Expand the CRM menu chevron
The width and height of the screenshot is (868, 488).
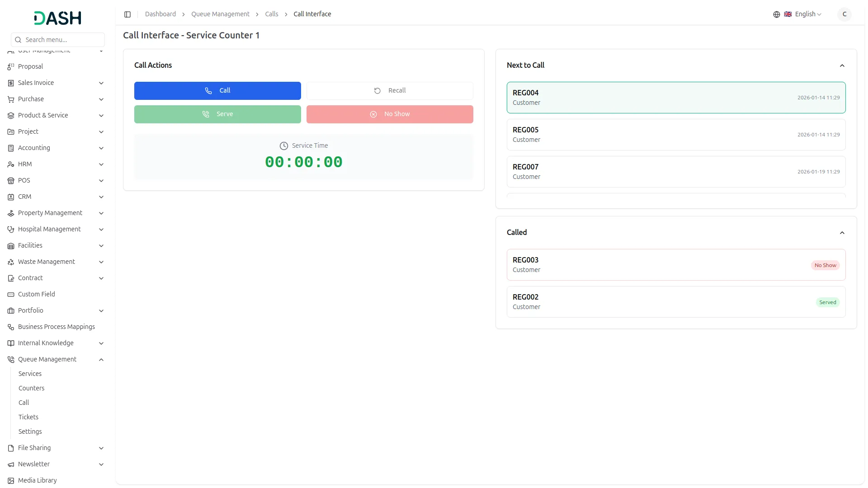(x=101, y=197)
